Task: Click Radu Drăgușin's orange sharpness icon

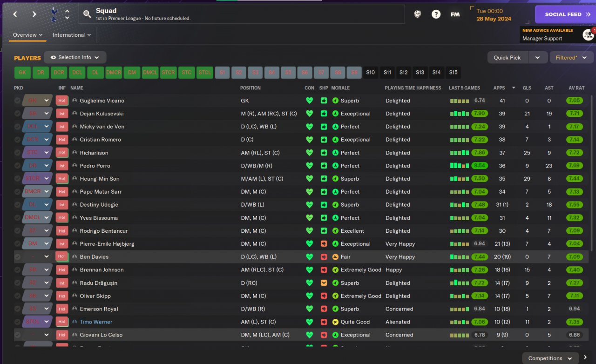Action: coord(324,283)
